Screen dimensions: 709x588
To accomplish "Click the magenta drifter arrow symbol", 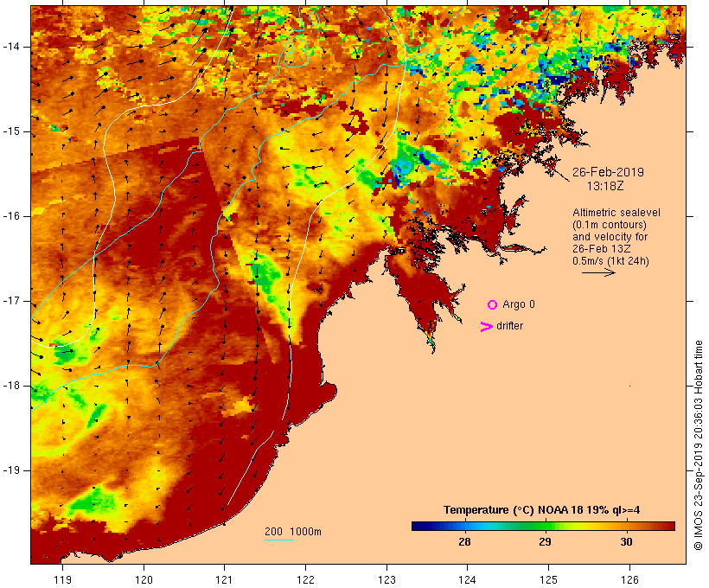I will click(x=486, y=327).
